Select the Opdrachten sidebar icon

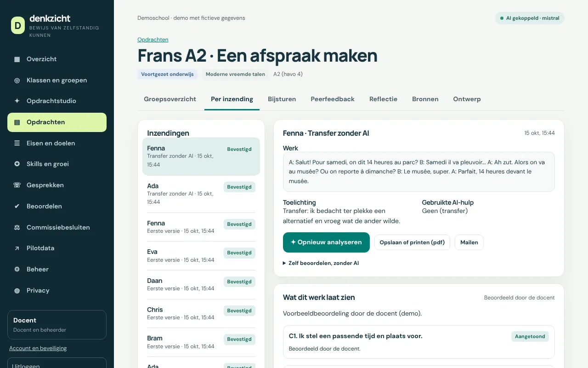click(x=17, y=122)
